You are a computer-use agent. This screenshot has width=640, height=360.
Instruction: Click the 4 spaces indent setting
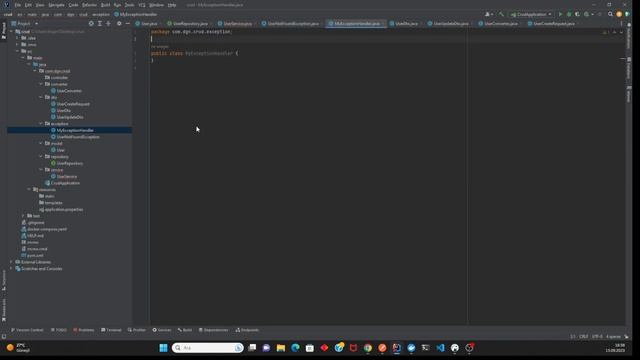click(x=613, y=337)
